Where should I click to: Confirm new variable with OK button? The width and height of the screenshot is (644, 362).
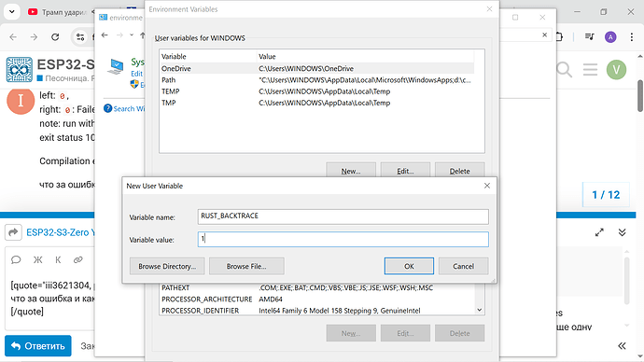point(409,266)
